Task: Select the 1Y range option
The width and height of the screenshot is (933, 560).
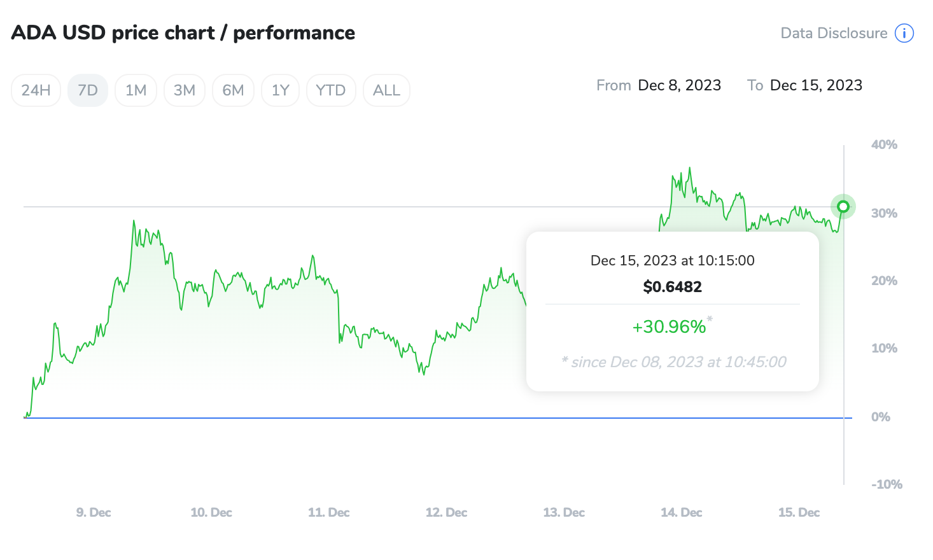Action: click(x=280, y=90)
